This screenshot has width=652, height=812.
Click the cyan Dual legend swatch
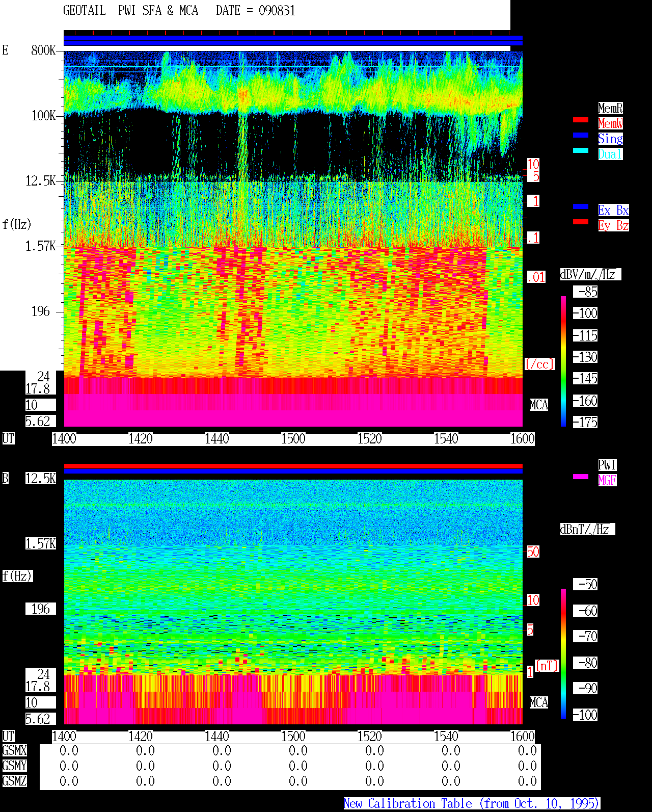[581, 150]
